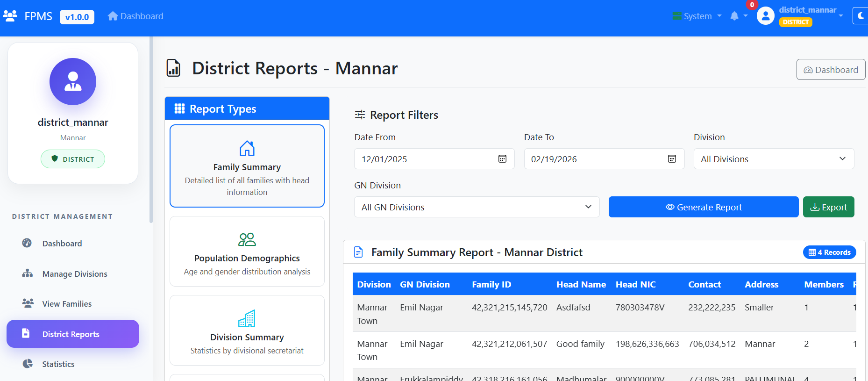868x381 pixels.
Task: Click the notification bell icon
Action: [734, 16]
